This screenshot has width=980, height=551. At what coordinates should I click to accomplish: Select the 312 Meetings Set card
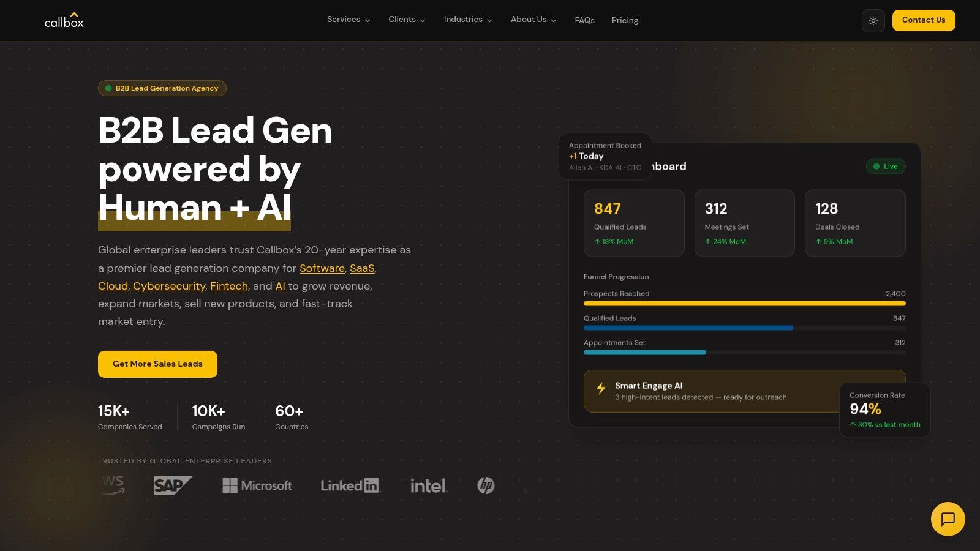(745, 223)
